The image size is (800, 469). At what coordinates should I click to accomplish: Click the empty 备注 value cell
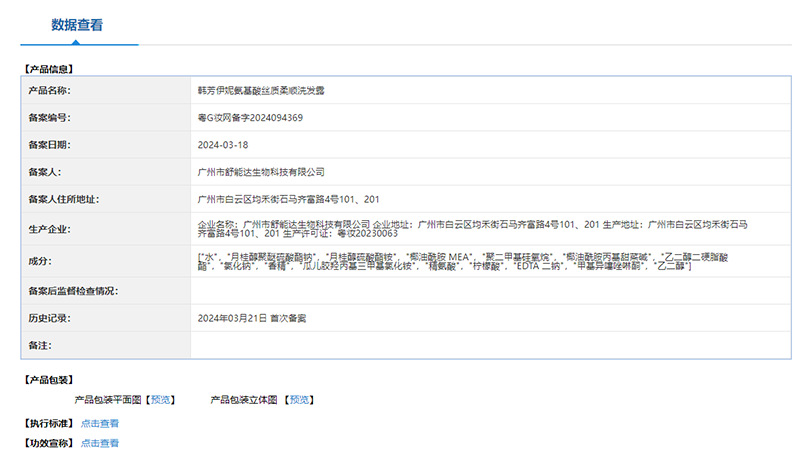pyautogui.click(x=491, y=345)
